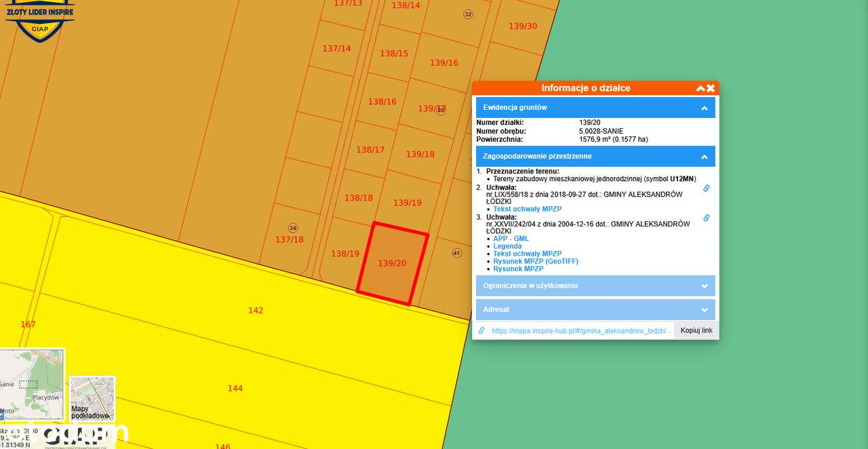The width and height of the screenshot is (868, 449).
Task: Open Tekst uchwały MPZP under uchwała XXVII/242/04
Action: click(x=527, y=254)
